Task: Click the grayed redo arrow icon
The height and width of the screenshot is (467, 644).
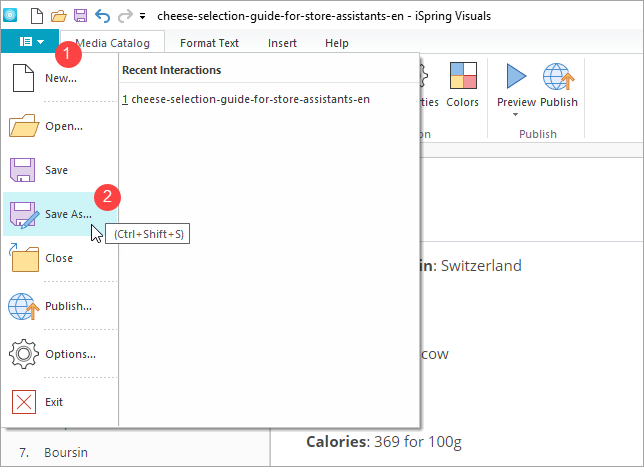Action: (125, 16)
